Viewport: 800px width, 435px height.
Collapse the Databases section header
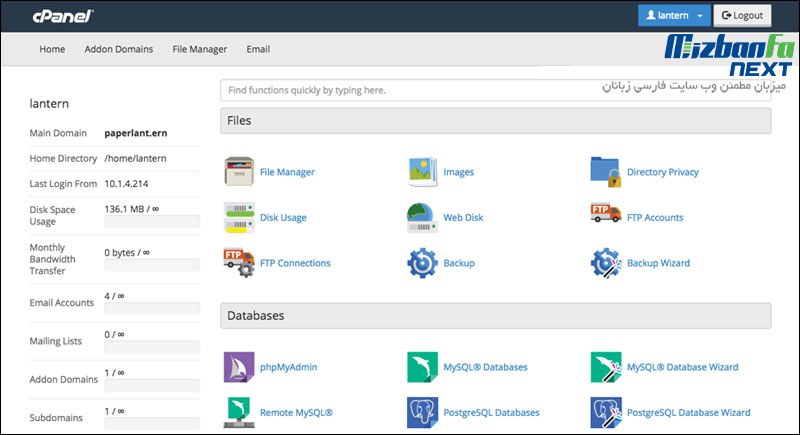pos(495,315)
